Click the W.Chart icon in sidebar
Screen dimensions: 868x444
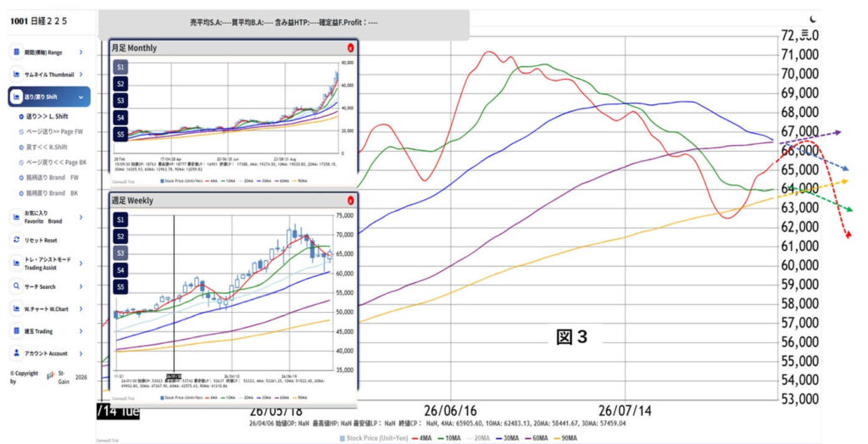pos(17,308)
